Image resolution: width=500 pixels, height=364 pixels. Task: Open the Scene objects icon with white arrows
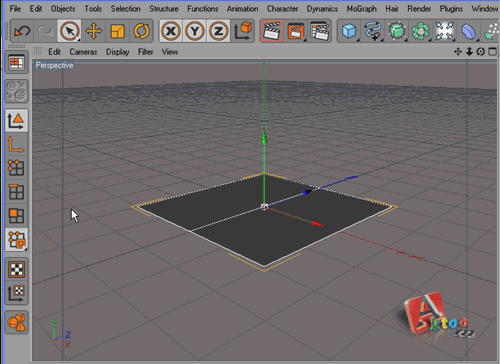pos(445,31)
